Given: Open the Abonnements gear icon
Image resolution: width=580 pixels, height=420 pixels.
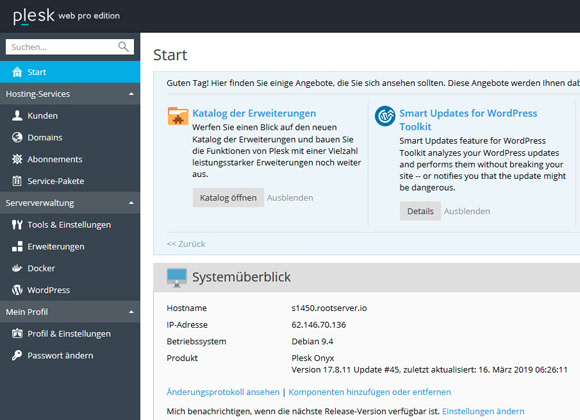Looking at the screenshot, I should [x=17, y=159].
